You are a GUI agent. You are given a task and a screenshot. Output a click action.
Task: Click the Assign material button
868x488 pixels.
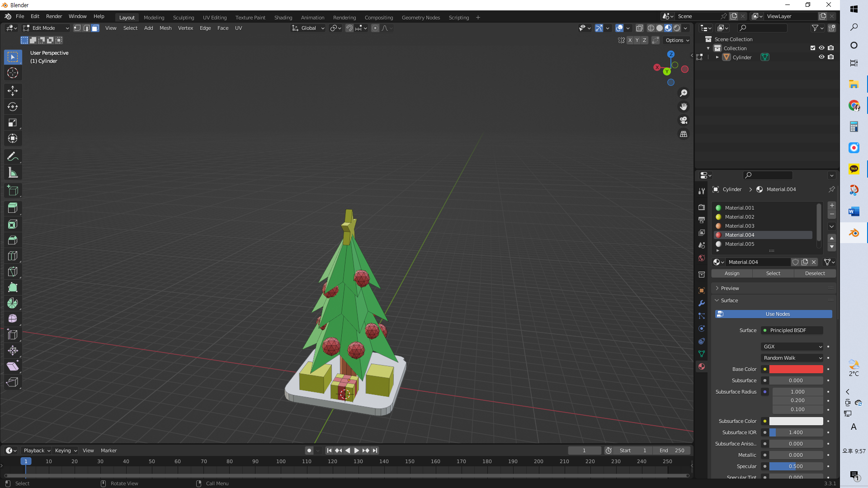point(732,273)
